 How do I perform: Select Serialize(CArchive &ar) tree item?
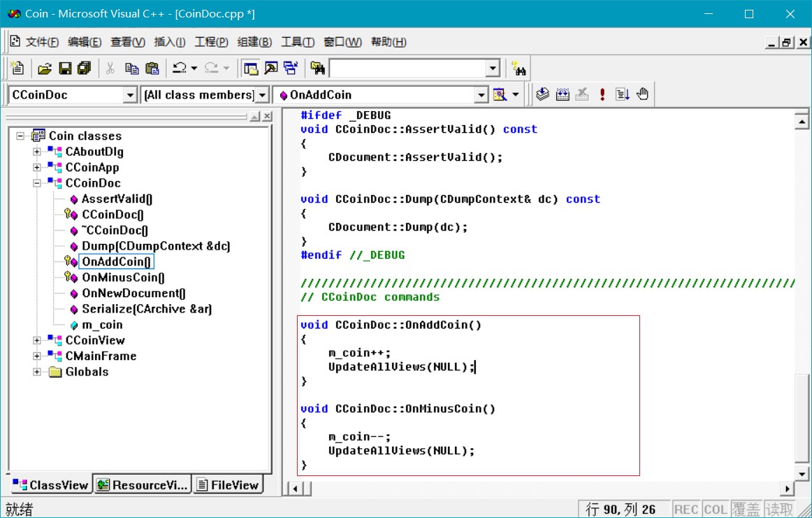(147, 309)
